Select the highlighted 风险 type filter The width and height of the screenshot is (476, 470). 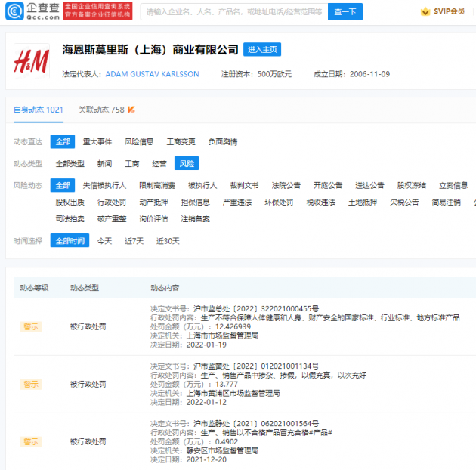pyautogui.click(x=187, y=163)
